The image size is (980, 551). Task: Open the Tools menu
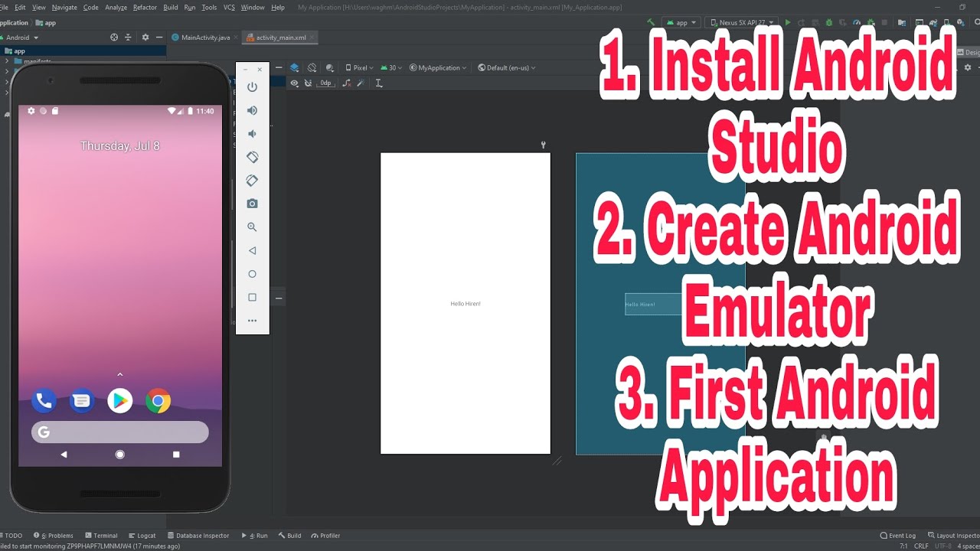(x=209, y=7)
